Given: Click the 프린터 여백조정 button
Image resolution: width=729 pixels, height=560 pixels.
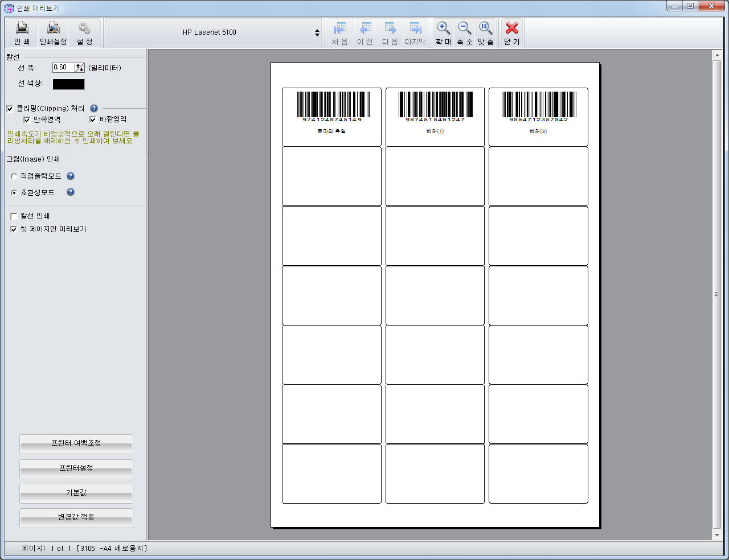Looking at the screenshot, I should click(x=76, y=444).
